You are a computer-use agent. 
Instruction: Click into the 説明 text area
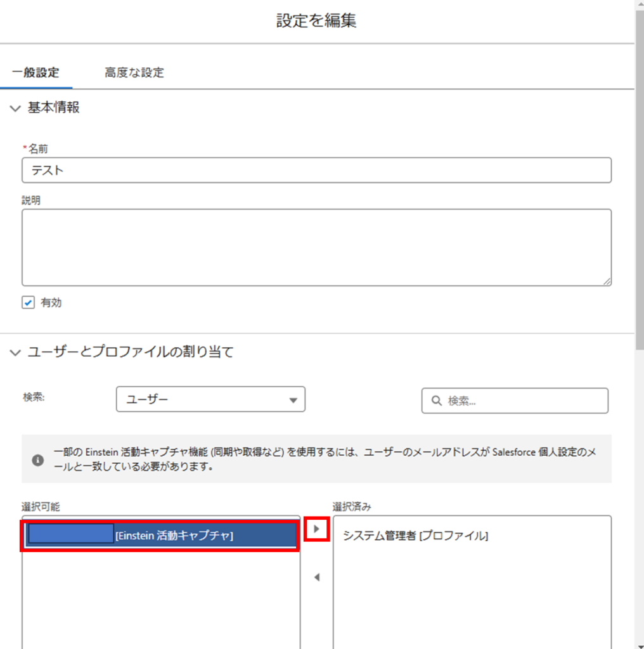coord(316,248)
